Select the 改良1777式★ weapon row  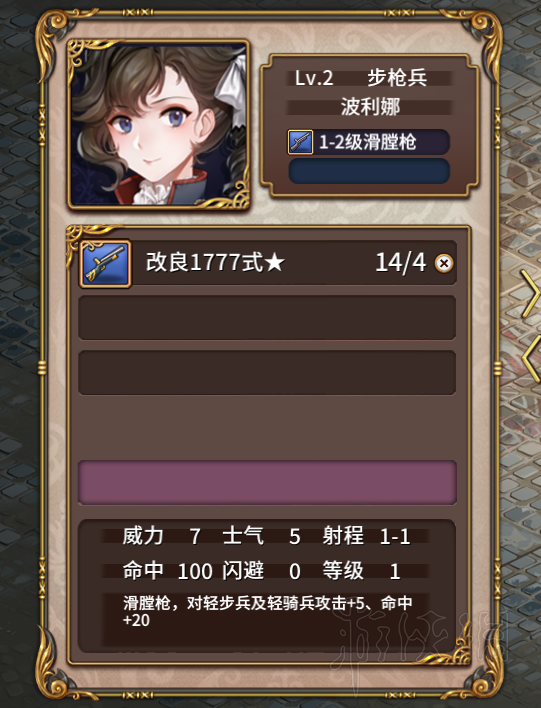267,263
